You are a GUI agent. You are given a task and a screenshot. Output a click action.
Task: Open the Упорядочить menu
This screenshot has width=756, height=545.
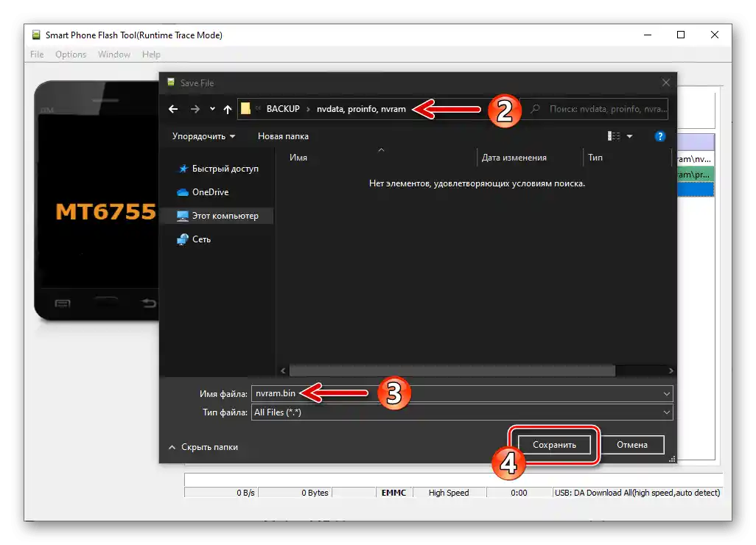point(203,136)
